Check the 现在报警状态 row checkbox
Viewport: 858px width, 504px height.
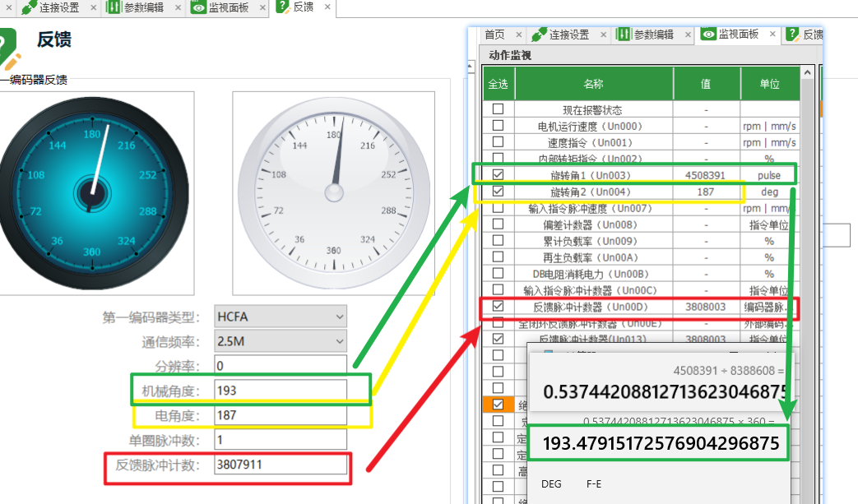pos(498,109)
